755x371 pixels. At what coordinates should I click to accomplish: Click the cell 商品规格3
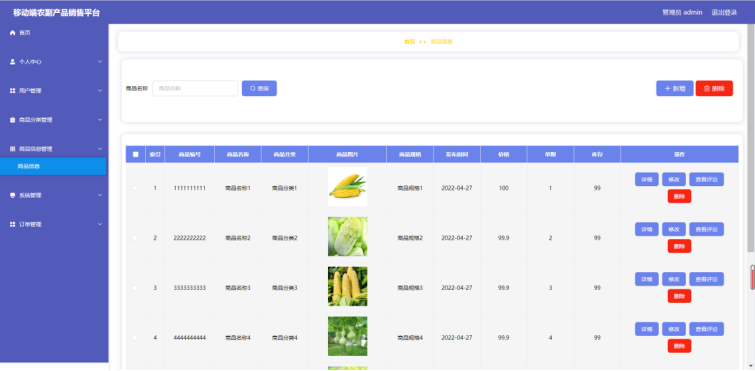tap(410, 288)
